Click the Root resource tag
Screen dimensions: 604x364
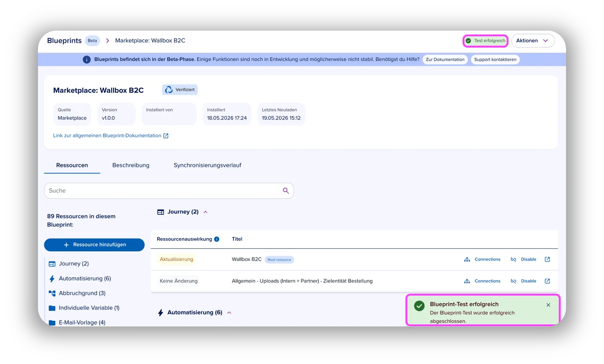(x=279, y=260)
